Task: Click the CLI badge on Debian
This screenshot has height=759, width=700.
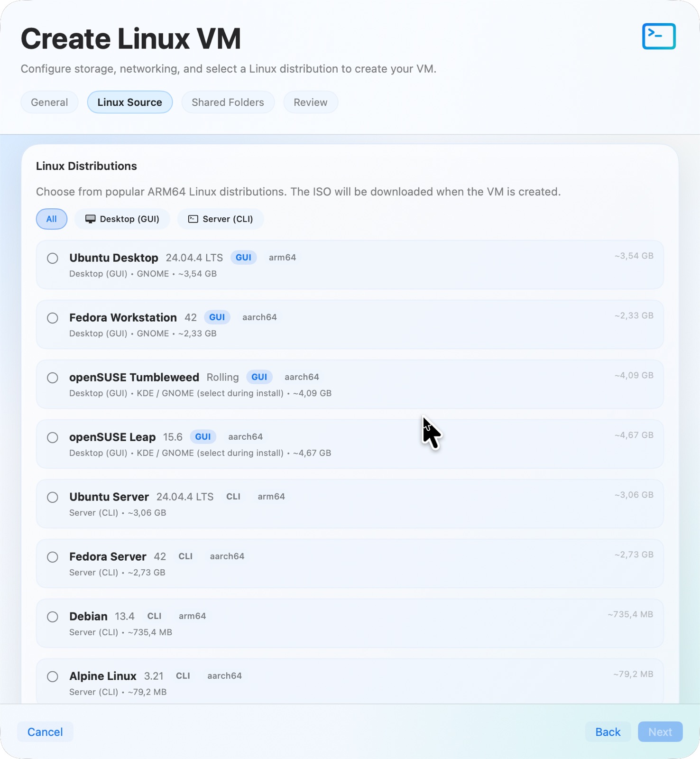Action: click(x=154, y=616)
